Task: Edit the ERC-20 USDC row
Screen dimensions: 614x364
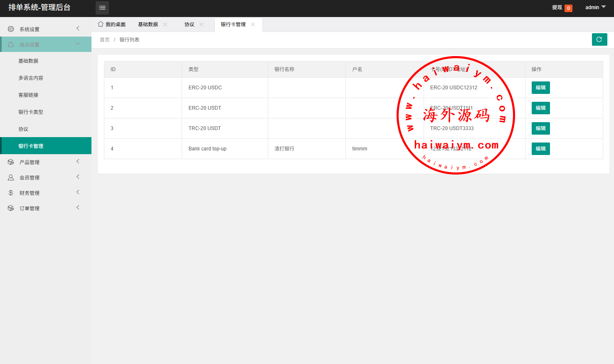Action: click(540, 88)
